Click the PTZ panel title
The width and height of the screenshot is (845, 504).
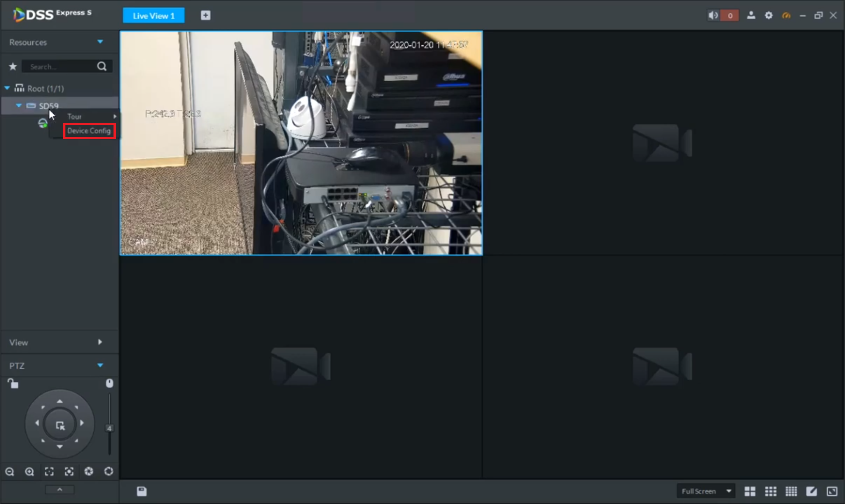pyautogui.click(x=17, y=366)
